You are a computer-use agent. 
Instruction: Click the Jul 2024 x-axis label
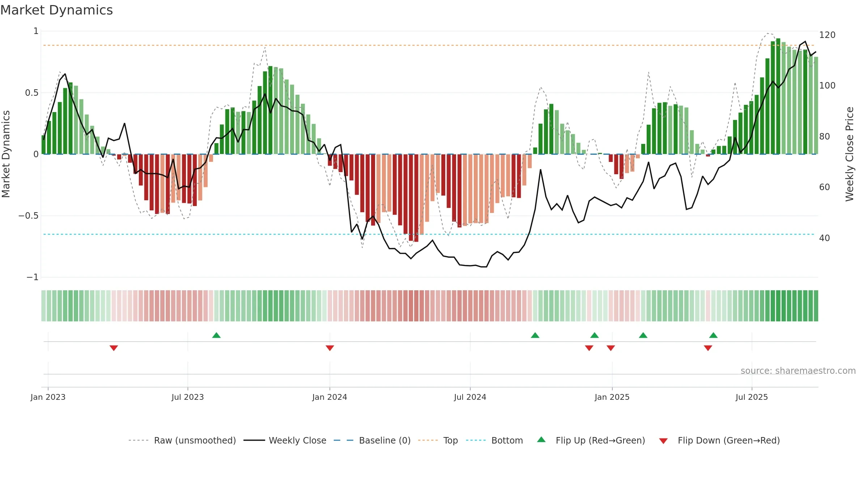(470, 397)
